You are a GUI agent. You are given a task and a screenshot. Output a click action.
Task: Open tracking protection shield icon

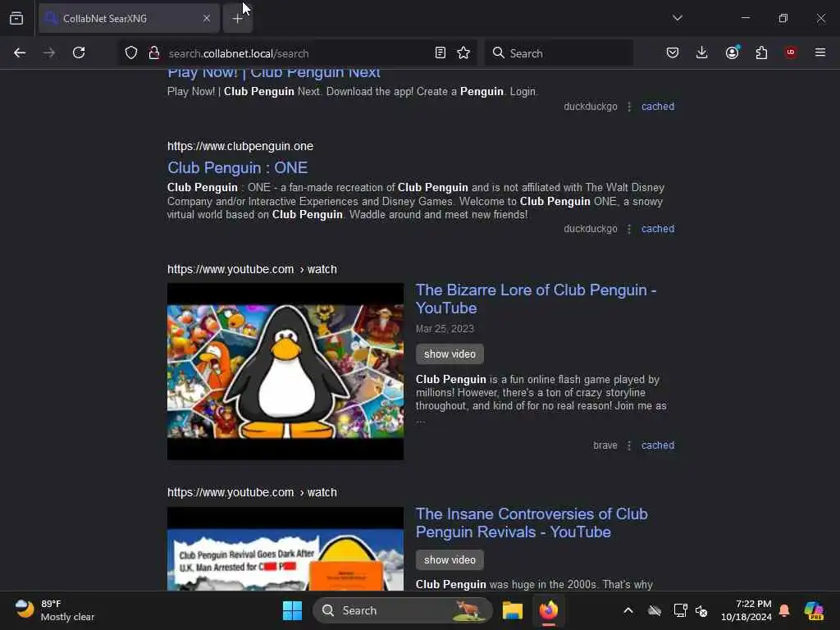[131, 52]
